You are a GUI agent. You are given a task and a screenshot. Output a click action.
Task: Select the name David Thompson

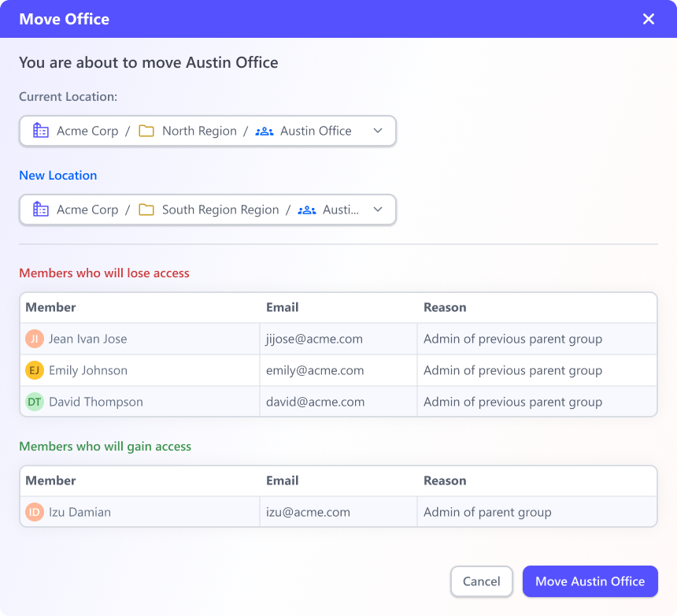point(96,402)
